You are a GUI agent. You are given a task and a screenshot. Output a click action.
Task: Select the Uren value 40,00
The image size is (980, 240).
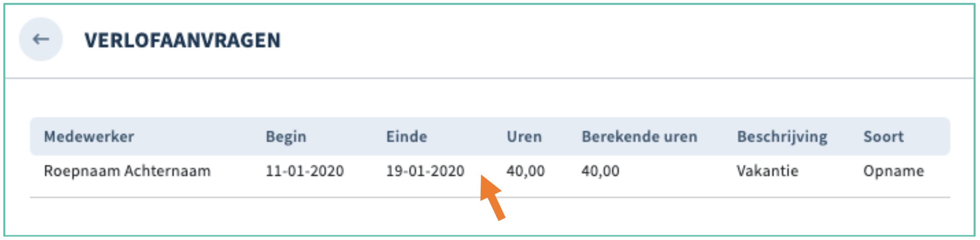(525, 171)
